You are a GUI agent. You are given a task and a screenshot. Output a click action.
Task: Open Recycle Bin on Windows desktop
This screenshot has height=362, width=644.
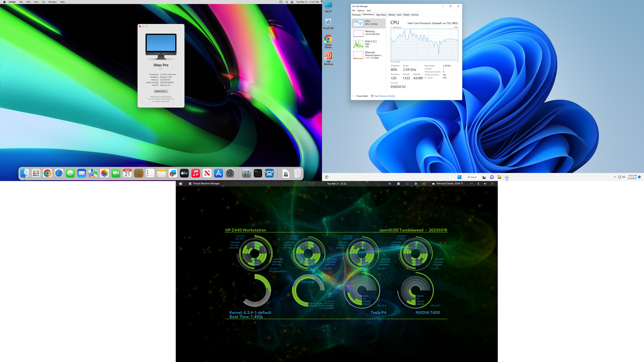click(x=328, y=24)
